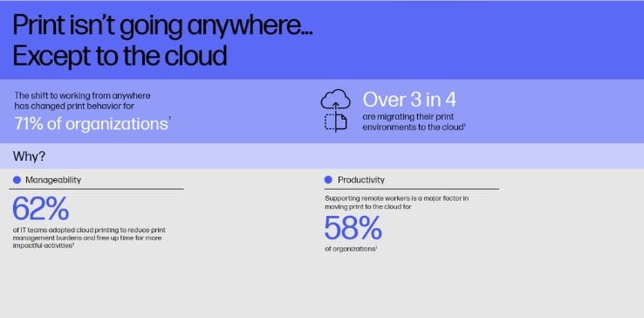Image resolution: width=644 pixels, height=318 pixels.
Task: Click the Manageability heading label
Action: pos(53,180)
